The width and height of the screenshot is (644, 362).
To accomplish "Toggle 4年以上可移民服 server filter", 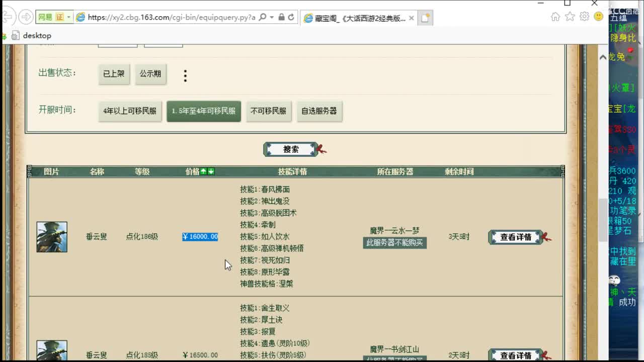I will [130, 111].
